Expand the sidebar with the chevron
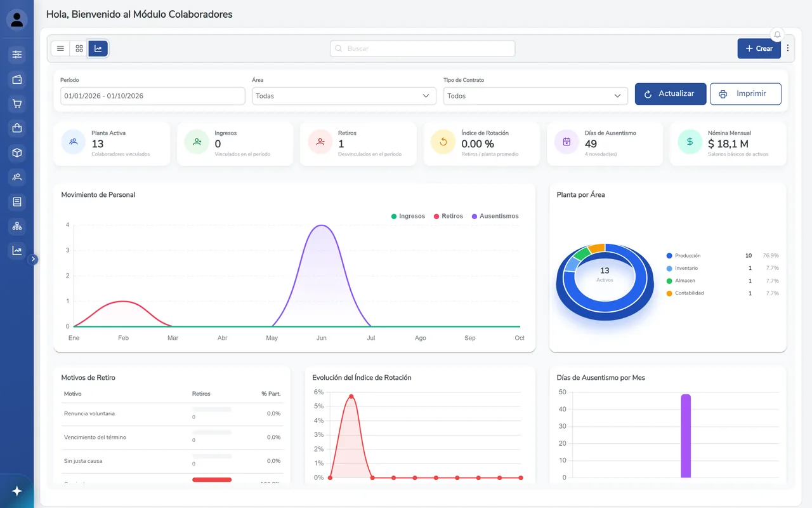Viewport: 812px width, 508px height. point(34,259)
